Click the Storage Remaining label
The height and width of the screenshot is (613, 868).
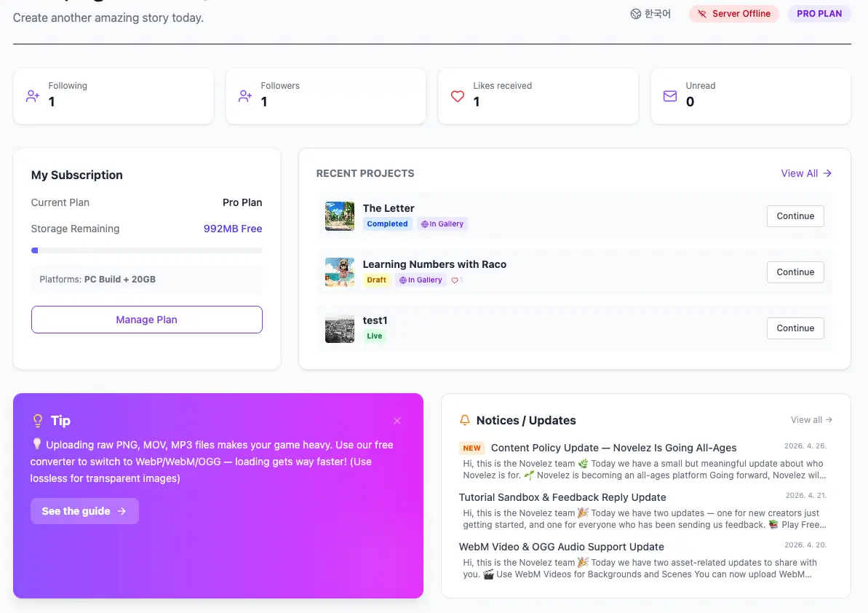75,229
